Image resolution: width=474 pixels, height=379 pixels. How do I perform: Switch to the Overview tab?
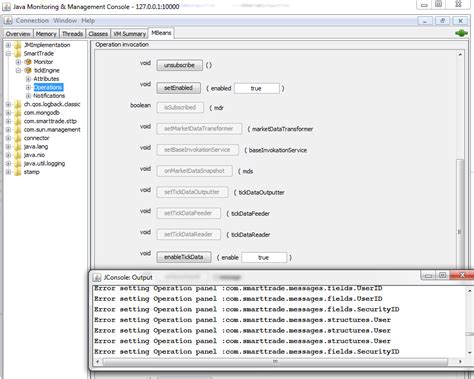click(18, 34)
